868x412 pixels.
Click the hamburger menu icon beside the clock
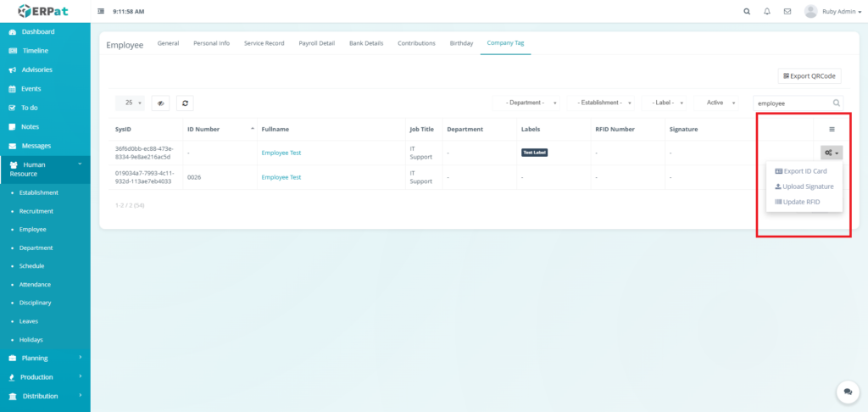tap(102, 12)
